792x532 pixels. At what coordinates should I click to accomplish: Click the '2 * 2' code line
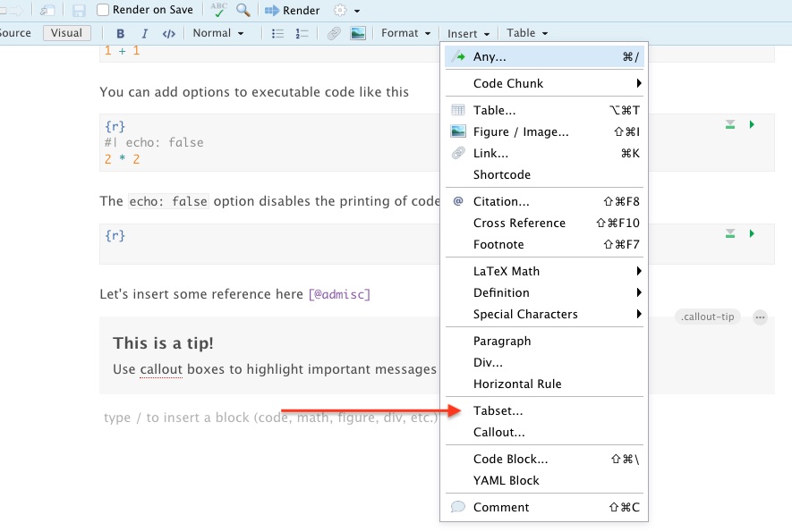point(122,159)
